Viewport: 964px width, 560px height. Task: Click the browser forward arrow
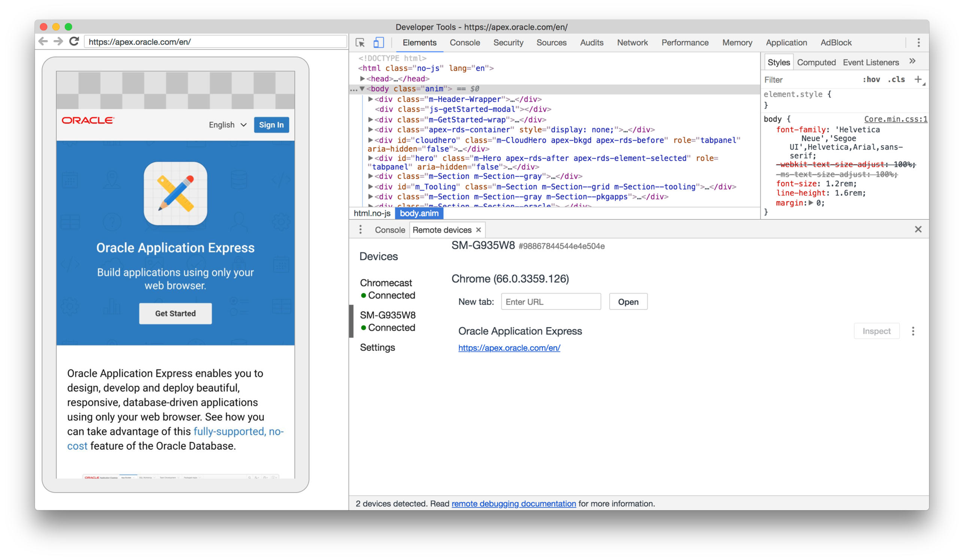pos(58,41)
